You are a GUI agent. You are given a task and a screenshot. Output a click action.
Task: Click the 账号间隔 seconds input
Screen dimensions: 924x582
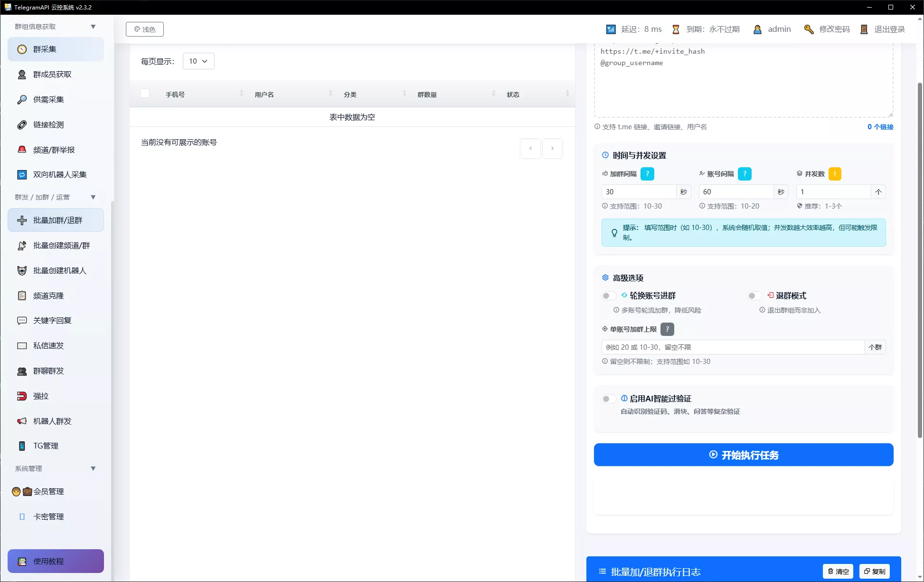pyautogui.click(x=736, y=192)
